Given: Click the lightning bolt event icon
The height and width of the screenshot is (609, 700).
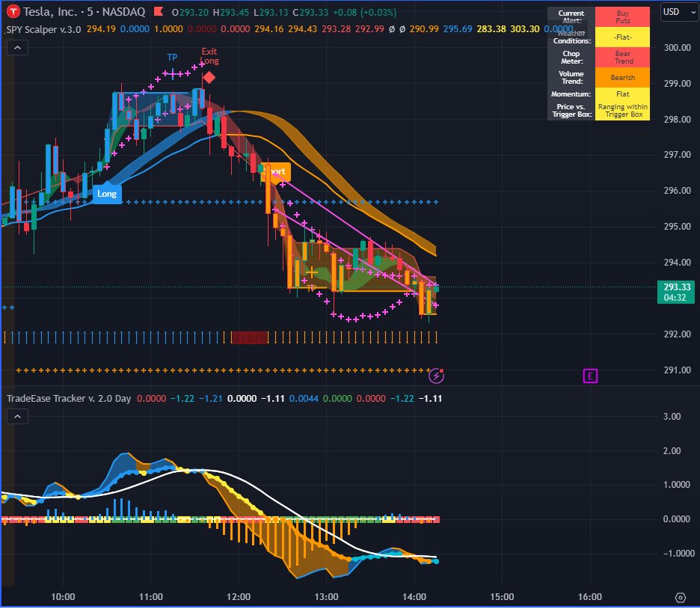Looking at the screenshot, I should (436, 376).
